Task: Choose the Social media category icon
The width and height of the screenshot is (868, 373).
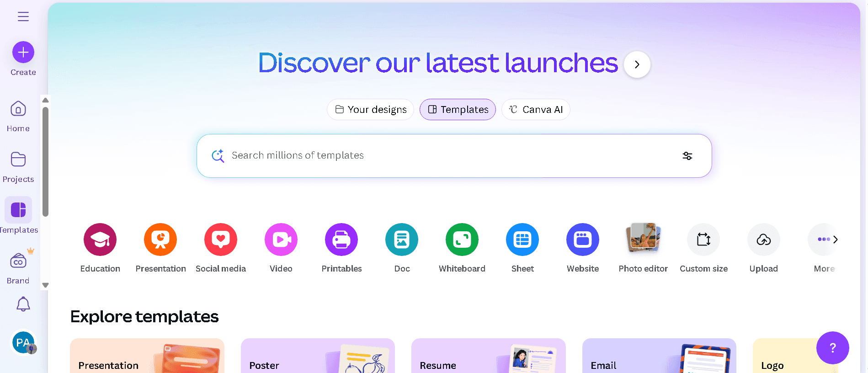Action: coord(221,240)
